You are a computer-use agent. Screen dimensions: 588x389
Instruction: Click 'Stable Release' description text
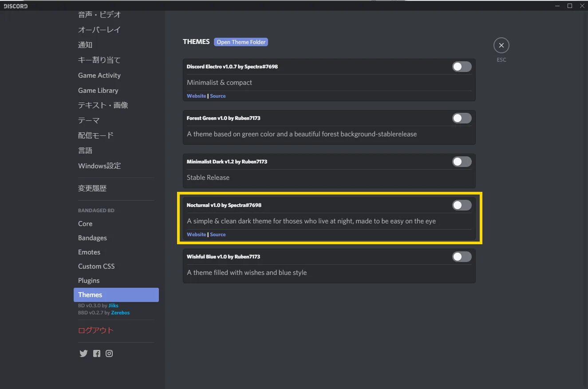pyautogui.click(x=208, y=178)
